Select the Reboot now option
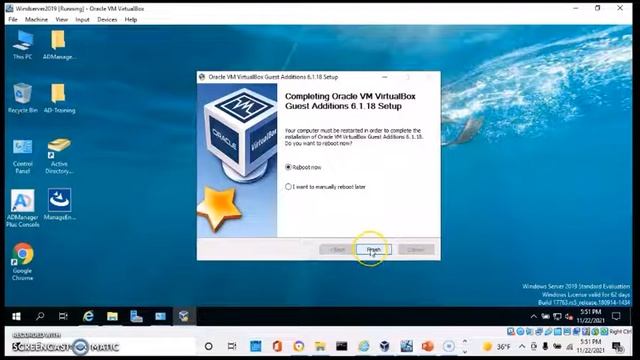Image resolution: width=640 pixels, height=360 pixels. (x=303, y=167)
